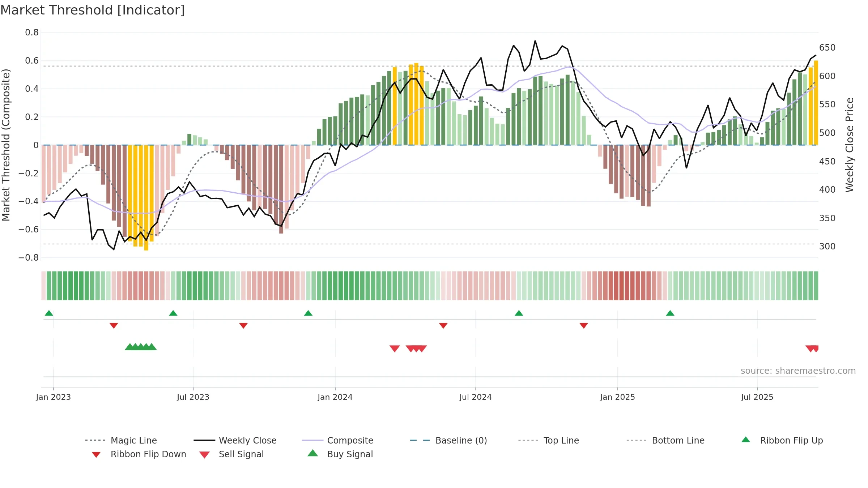The width and height of the screenshot is (868, 488).
Task: Click the Ribbon Flip Up marker near Mar 2025
Action: (670, 313)
